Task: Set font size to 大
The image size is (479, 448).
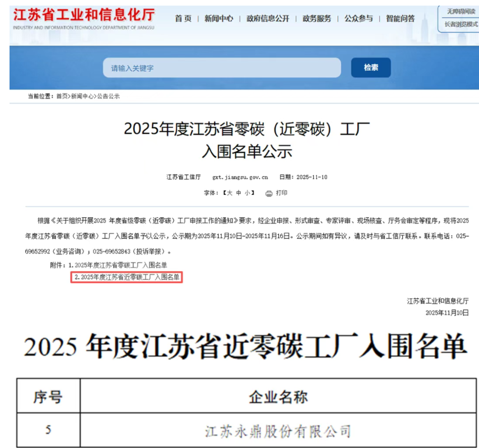Action: [x=229, y=193]
